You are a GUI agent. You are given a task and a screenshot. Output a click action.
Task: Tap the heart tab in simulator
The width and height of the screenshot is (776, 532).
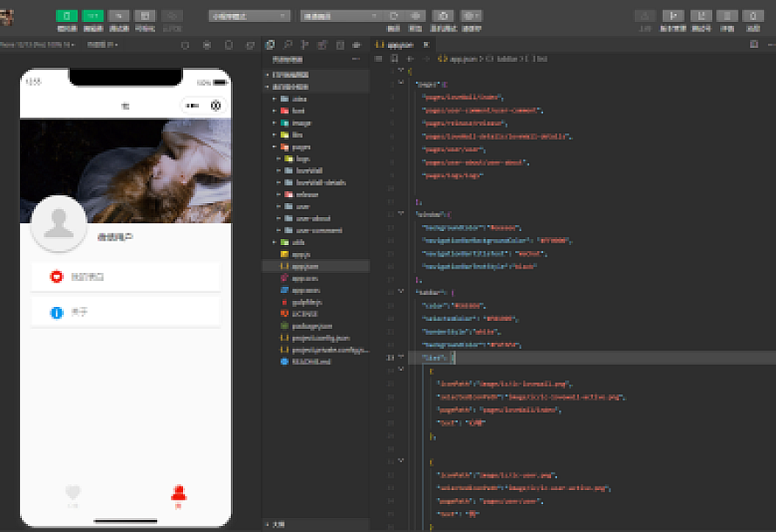tap(73, 494)
